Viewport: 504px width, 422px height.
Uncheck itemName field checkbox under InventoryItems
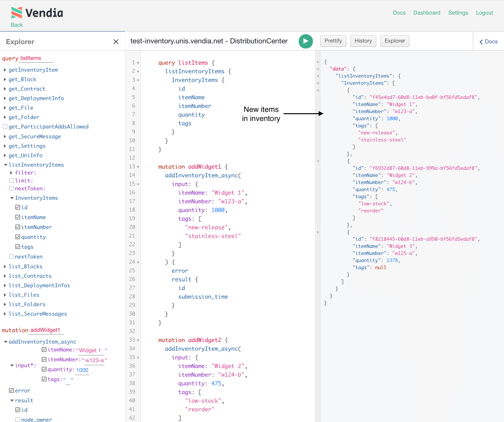pos(18,217)
